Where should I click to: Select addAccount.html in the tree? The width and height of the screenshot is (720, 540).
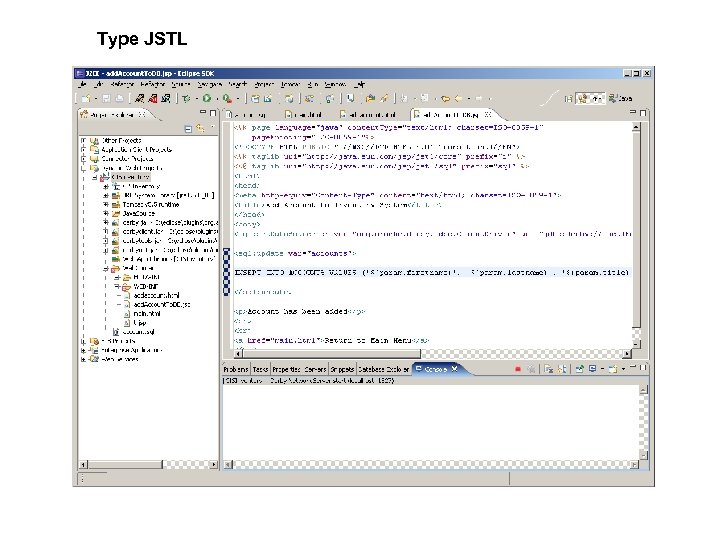point(156,295)
